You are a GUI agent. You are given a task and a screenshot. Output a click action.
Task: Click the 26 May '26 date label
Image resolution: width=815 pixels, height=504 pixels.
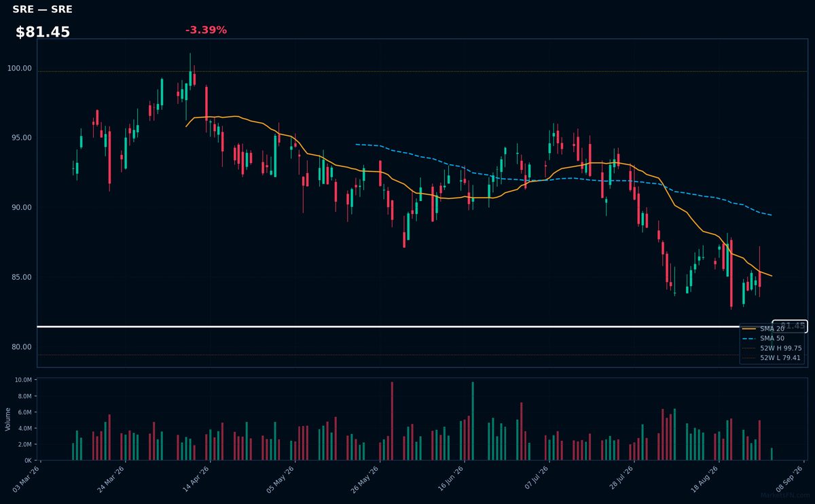point(366,480)
